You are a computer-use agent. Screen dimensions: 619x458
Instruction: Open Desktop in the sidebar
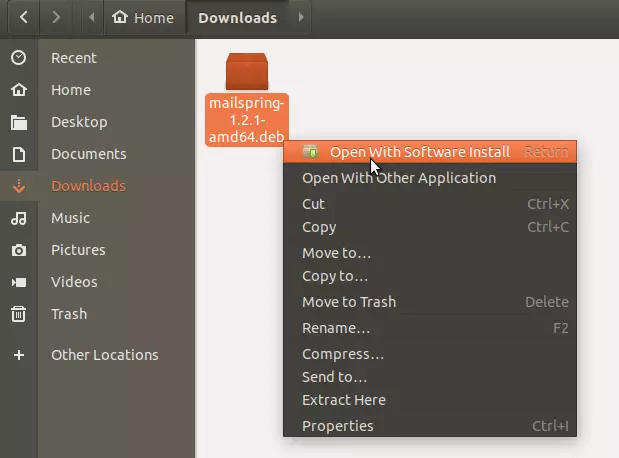pyautogui.click(x=79, y=122)
